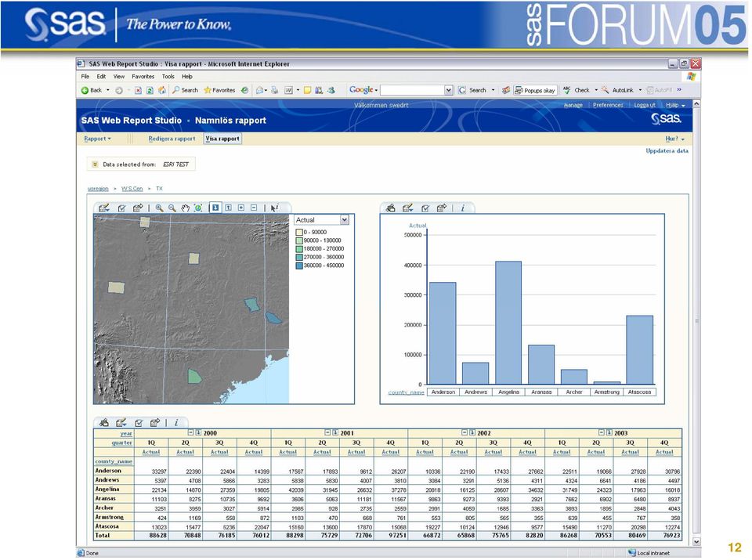
Task: Click the map full-extent globe icon
Action: (198, 208)
